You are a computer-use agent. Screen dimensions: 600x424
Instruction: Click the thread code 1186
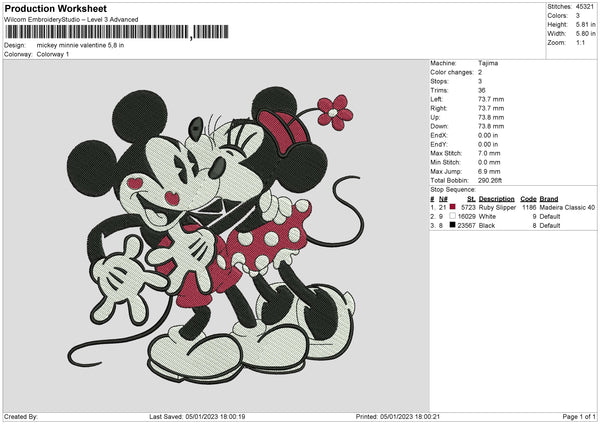[529, 207]
